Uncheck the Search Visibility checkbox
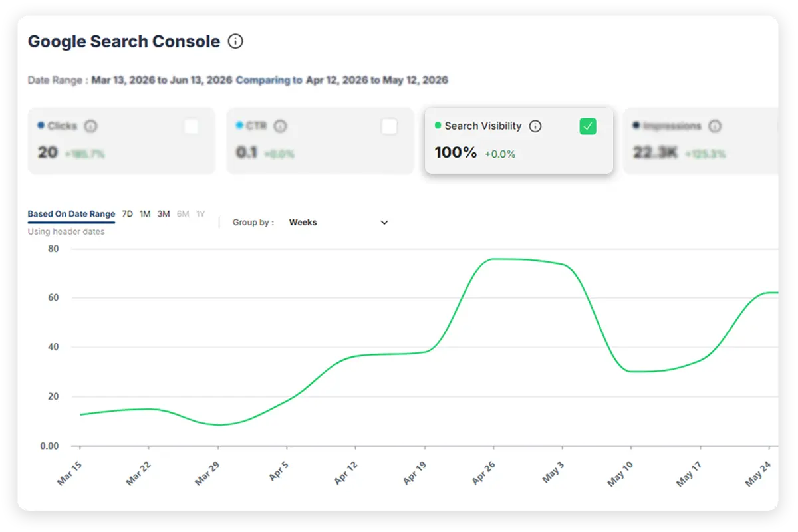This screenshot has height=532, width=798. (x=588, y=126)
